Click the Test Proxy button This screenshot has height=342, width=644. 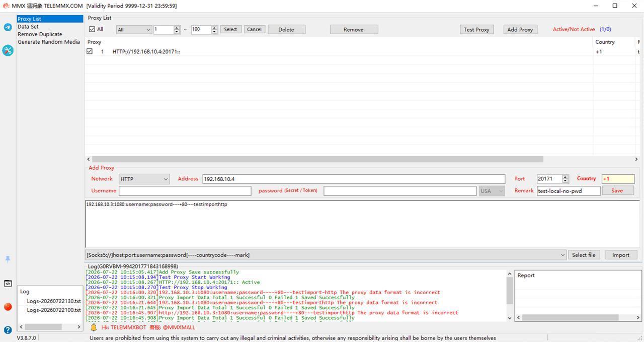476,30
